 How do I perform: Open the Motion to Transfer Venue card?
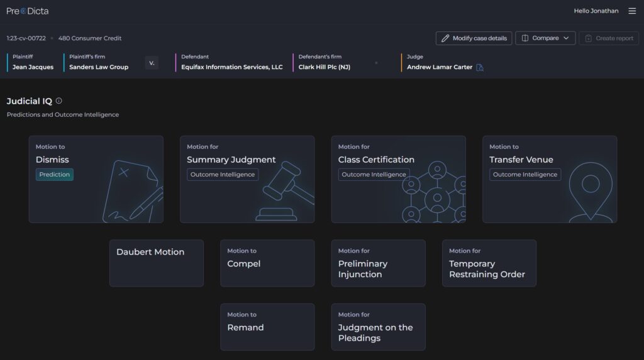[550, 180]
